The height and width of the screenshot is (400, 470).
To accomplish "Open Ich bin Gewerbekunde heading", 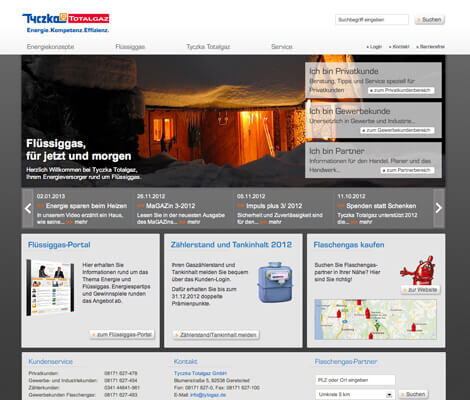I will (x=350, y=111).
